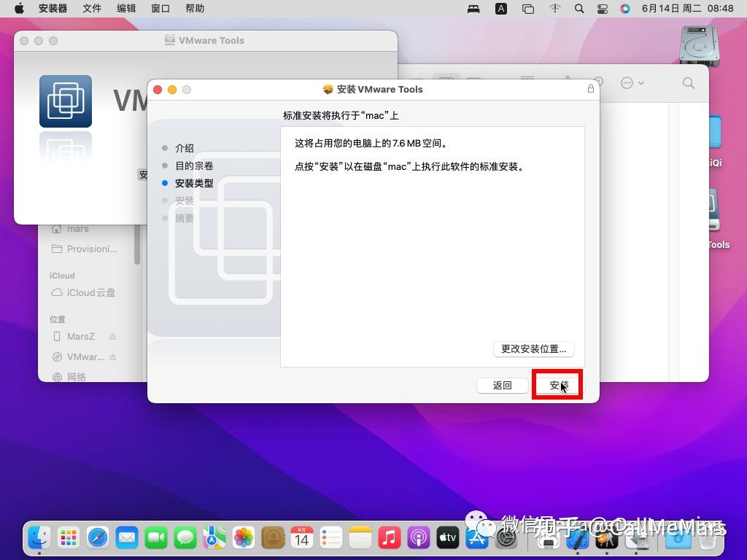Click the bed-shaped status icon in menu bar
The height and width of the screenshot is (560, 747).
tap(473, 9)
